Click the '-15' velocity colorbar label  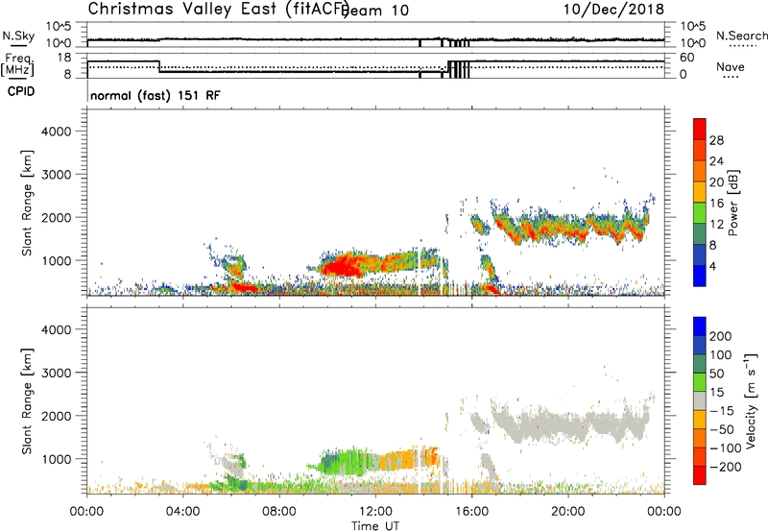click(x=722, y=410)
